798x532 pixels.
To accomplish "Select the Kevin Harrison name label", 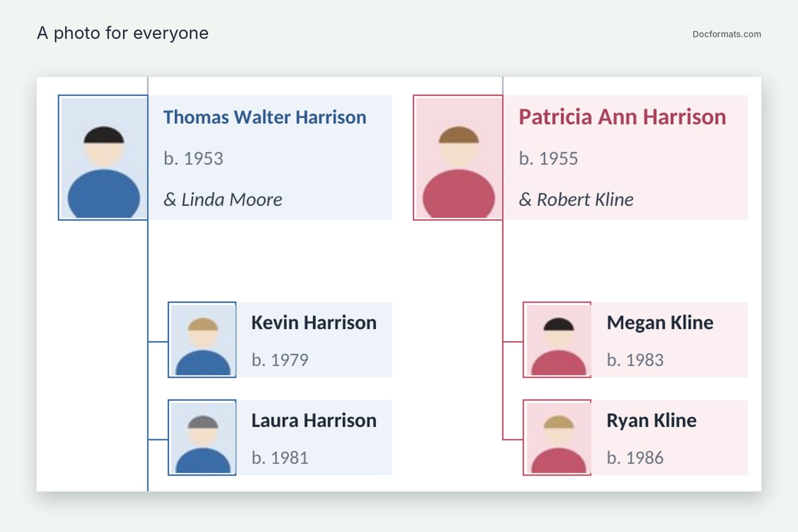I will (x=314, y=323).
